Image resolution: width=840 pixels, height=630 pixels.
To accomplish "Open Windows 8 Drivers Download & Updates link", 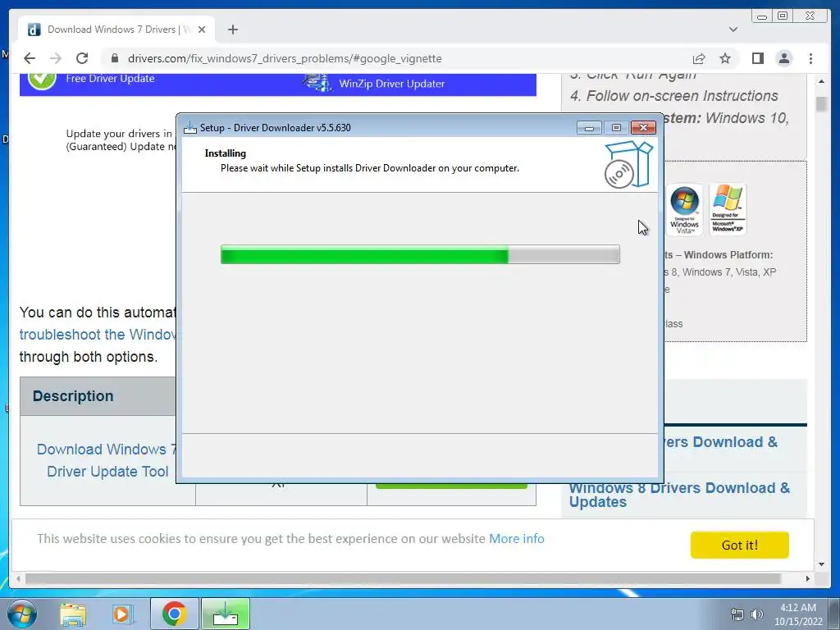I will tap(679, 495).
